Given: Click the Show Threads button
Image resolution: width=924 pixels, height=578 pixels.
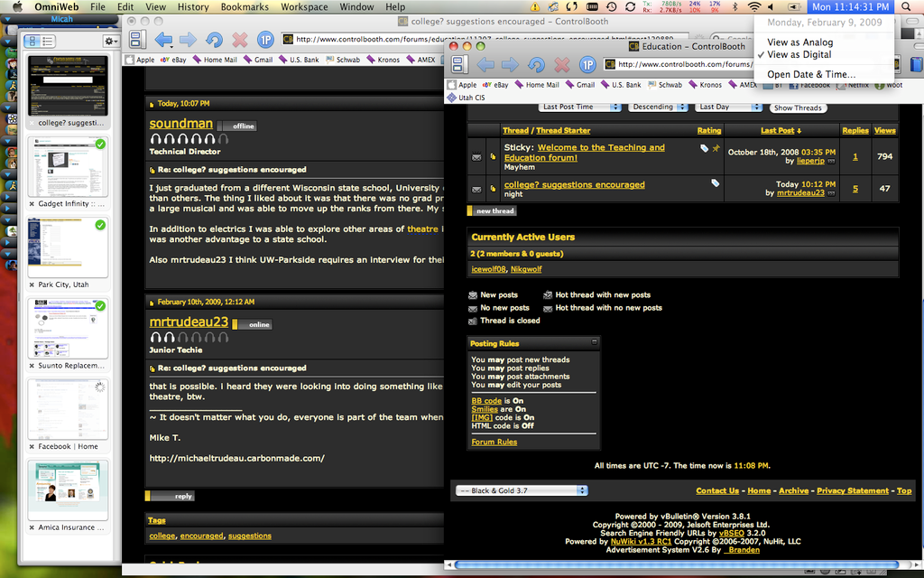Looking at the screenshot, I should click(798, 108).
